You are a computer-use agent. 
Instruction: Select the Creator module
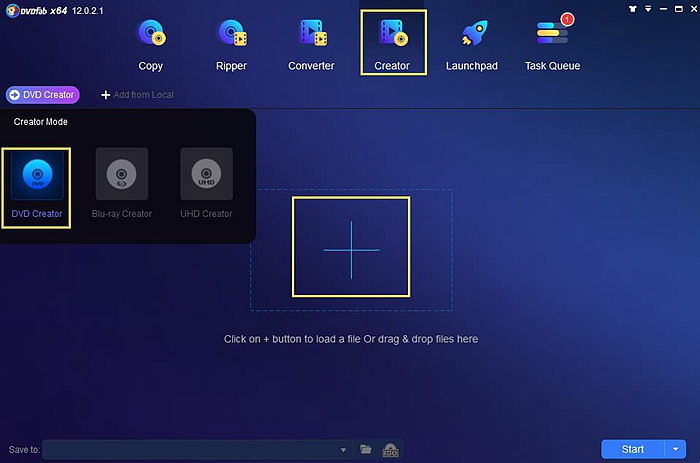click(392, 43)
